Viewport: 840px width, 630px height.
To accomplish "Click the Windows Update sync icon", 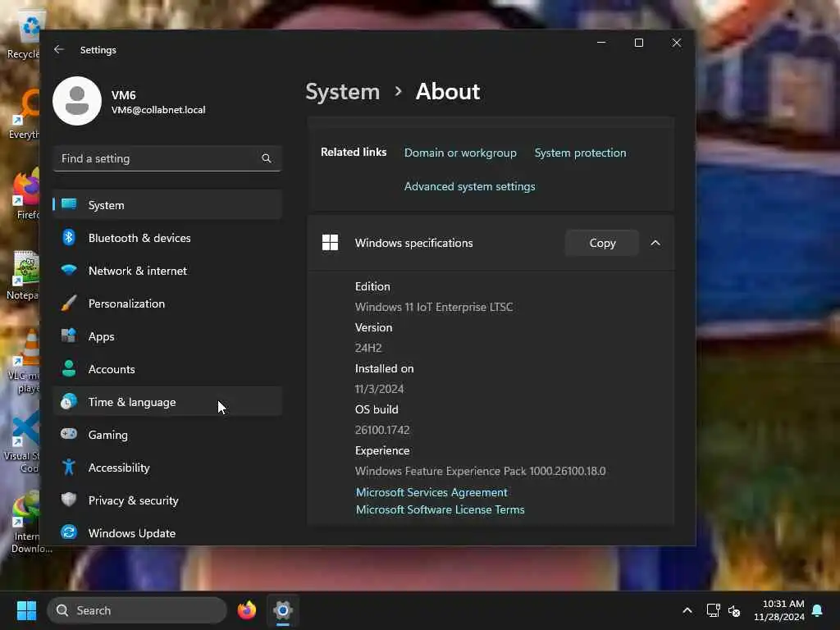I will (69, 532).
